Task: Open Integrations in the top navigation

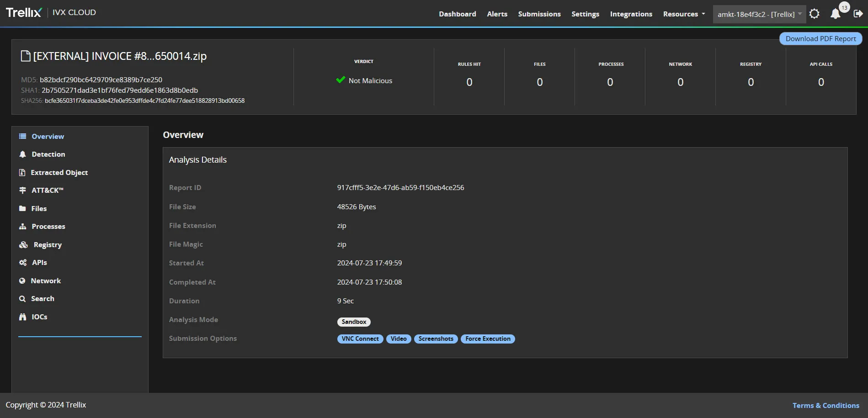Action: click(x=631, y=14)
